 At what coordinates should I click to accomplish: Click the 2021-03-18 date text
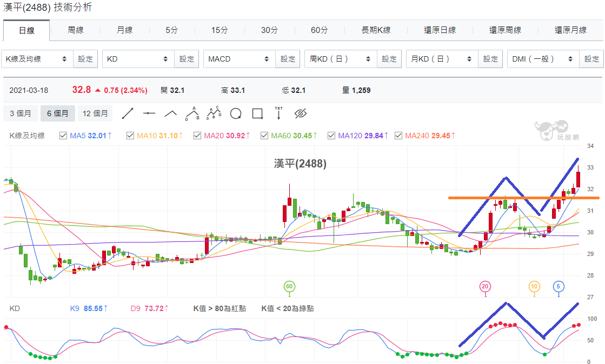point(29,90)
